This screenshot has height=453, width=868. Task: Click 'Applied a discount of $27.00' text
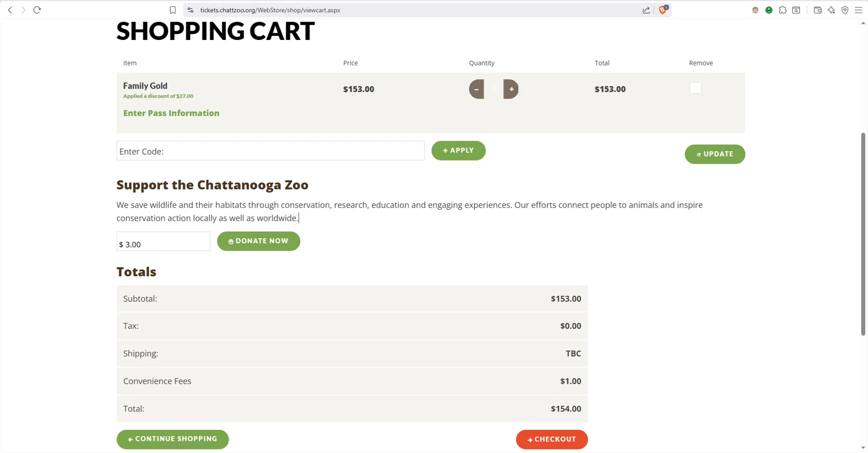[x=158, y=96]
